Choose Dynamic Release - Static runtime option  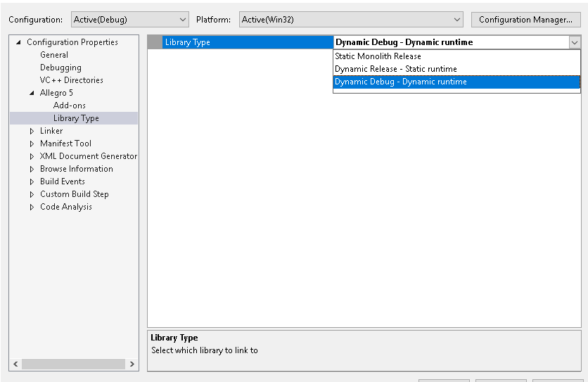coord(395,69)
